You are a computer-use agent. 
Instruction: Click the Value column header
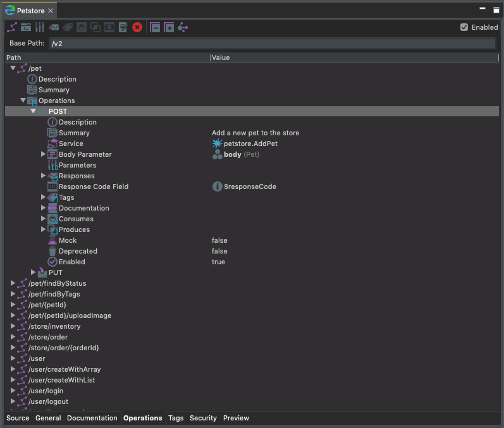click(221, 58)
